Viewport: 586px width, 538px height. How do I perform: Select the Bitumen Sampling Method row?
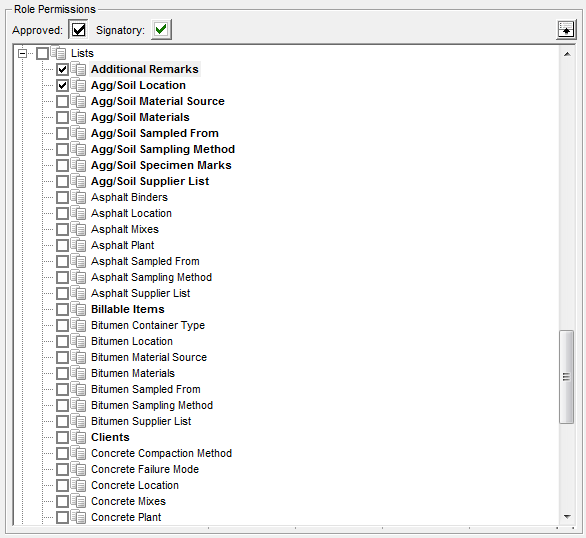click(x=152, y=405)
